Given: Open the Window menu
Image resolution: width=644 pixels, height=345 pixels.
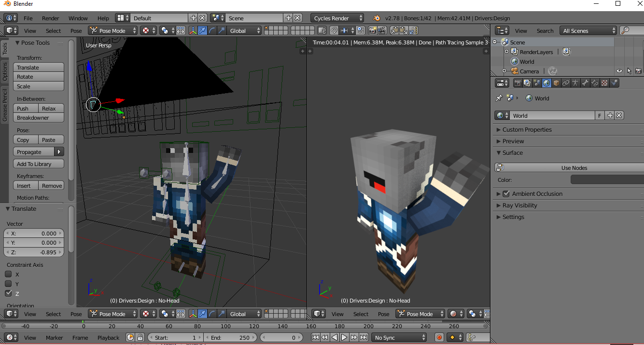Looking at the screenshot, I should point(78,18).
